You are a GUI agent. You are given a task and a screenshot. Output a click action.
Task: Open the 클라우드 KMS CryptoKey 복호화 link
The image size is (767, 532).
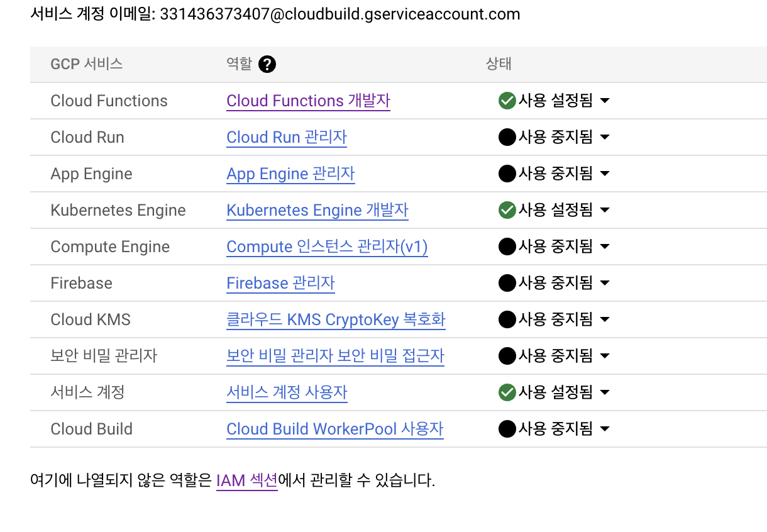coord(336,319)
